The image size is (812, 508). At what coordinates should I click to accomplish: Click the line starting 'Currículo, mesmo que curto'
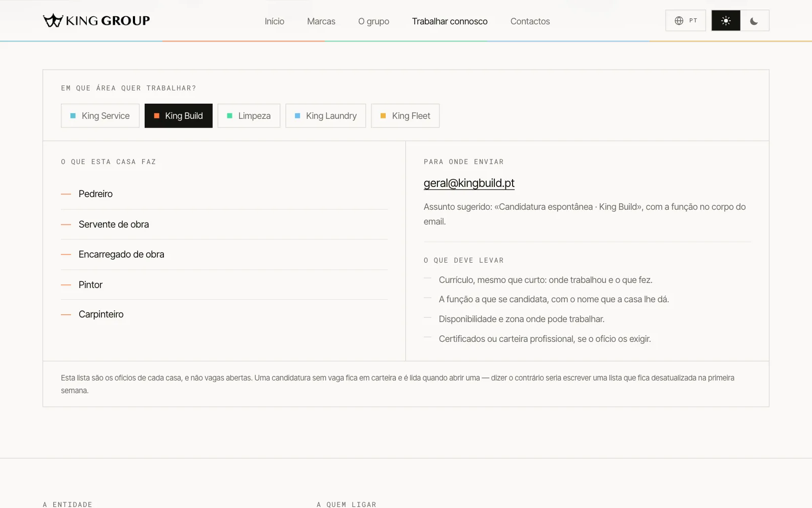(546, 280)
